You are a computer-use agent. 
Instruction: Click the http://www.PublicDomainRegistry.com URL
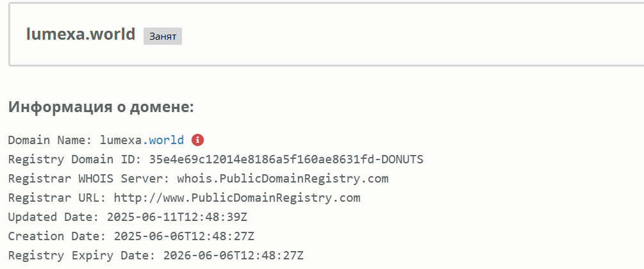click(x=237, y=198)
